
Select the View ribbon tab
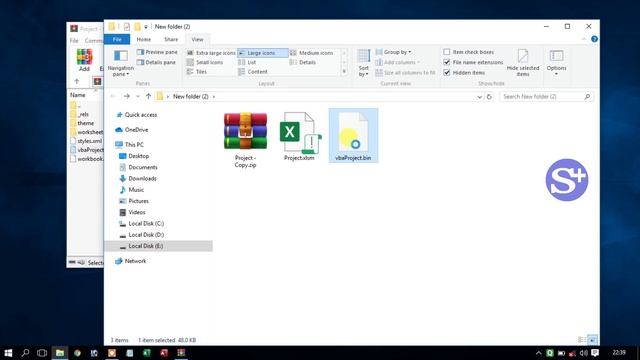point(198,40)
